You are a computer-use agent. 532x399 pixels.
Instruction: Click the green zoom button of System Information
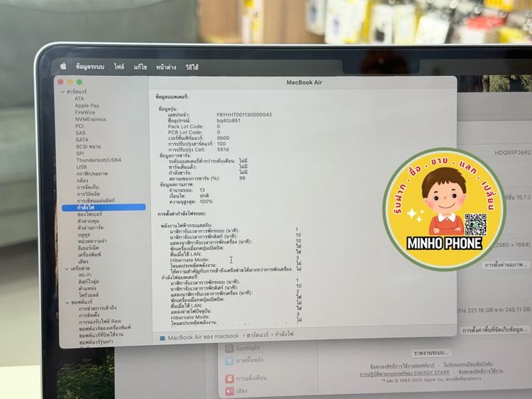pos(79,82)
